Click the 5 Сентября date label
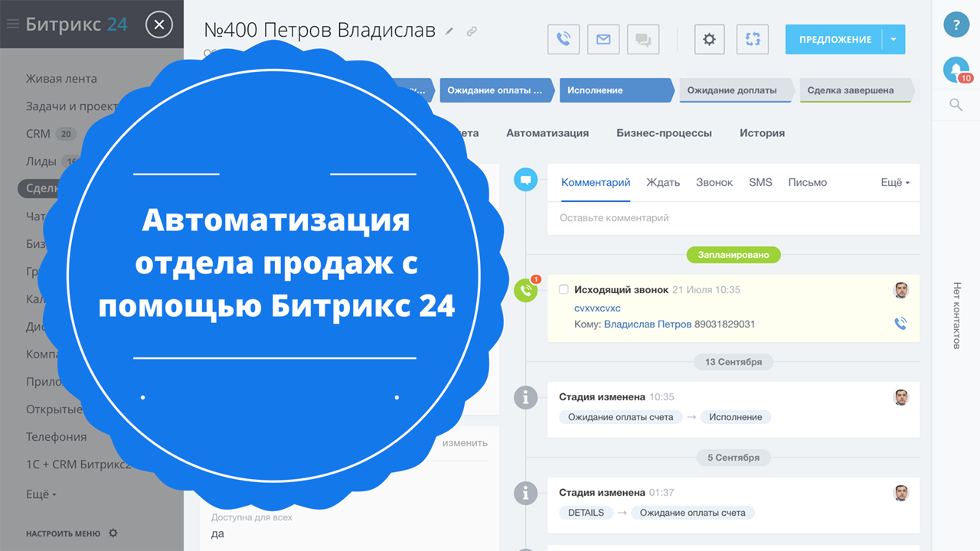The height and width of the screenshot is (551, 980). pyautogui.click(x=733, y=458)
